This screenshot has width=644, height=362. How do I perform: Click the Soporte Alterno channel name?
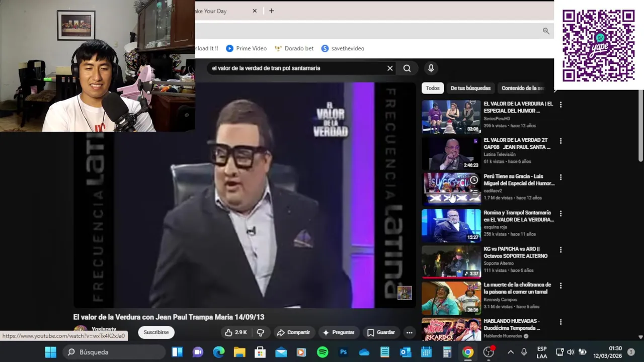click(x=499, y=263)
